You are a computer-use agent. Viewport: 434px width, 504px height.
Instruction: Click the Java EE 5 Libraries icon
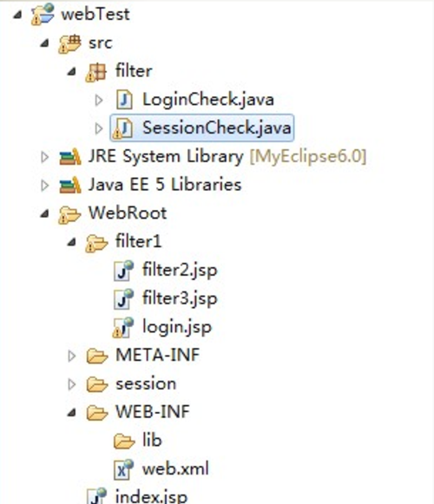pyautogui.click(x=70, y=185)
